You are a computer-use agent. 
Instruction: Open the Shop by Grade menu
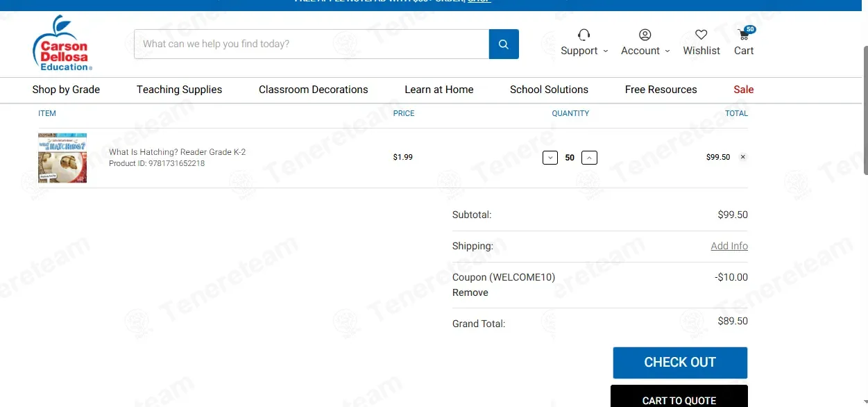click(x=66, y=90)
